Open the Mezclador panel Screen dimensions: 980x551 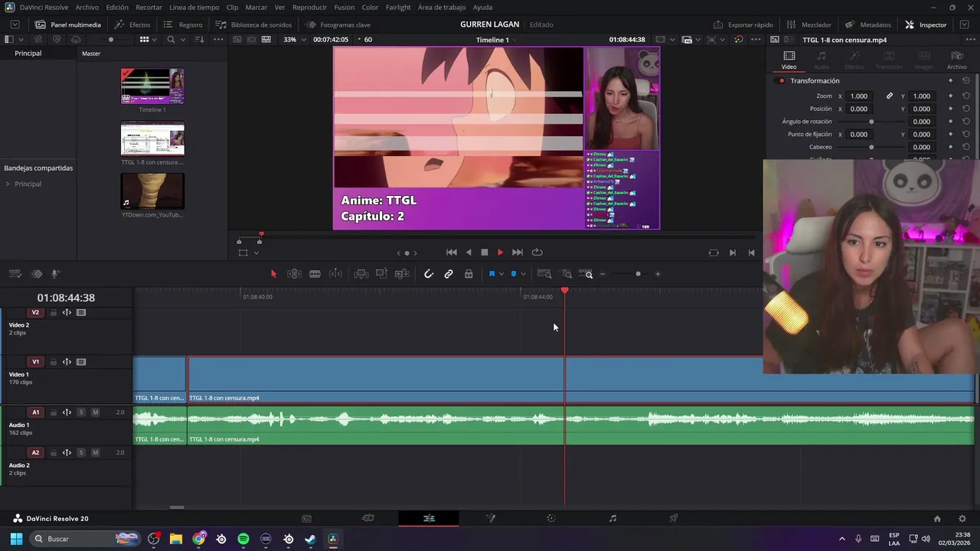click(809, 24)
